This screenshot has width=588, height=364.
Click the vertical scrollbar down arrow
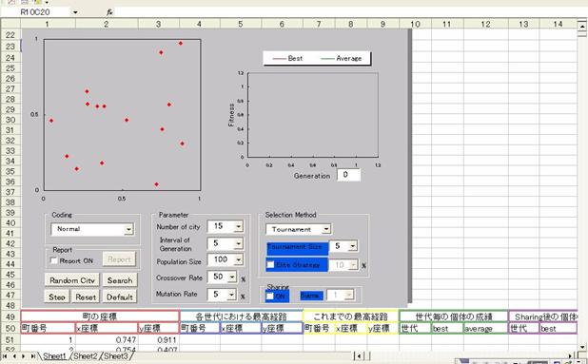click(x=582, y=348)
